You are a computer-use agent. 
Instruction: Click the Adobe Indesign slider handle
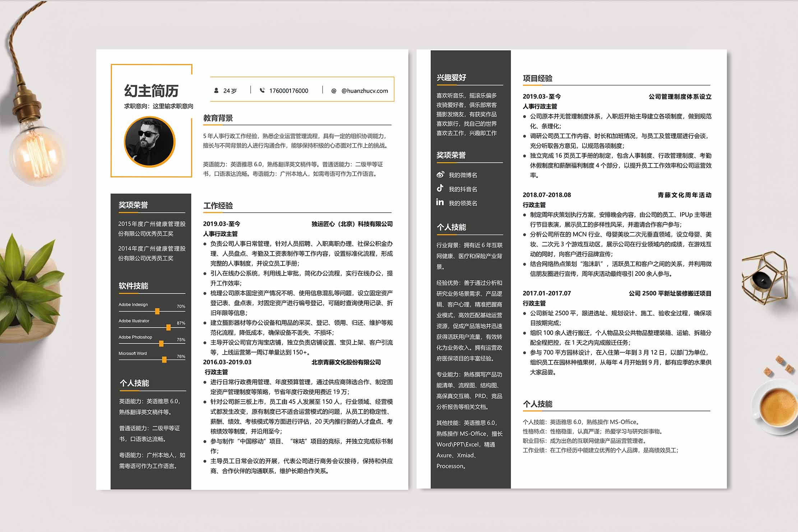point(157,311)
